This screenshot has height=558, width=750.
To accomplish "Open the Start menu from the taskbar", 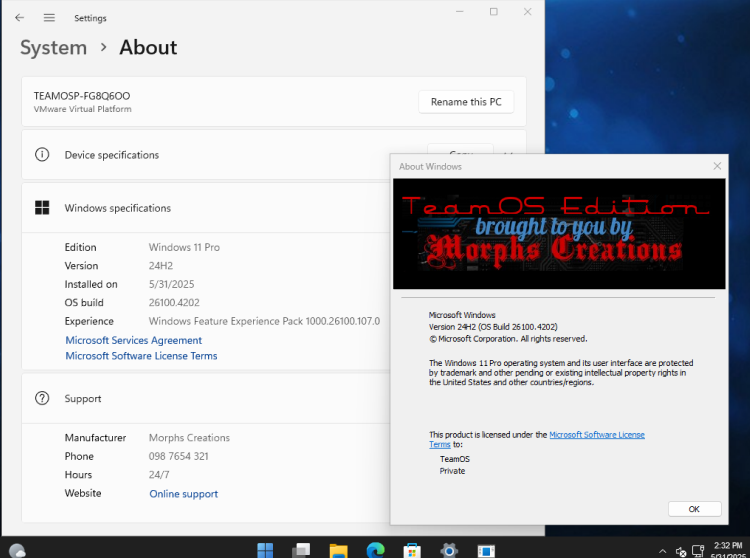I will pos(265,550).
